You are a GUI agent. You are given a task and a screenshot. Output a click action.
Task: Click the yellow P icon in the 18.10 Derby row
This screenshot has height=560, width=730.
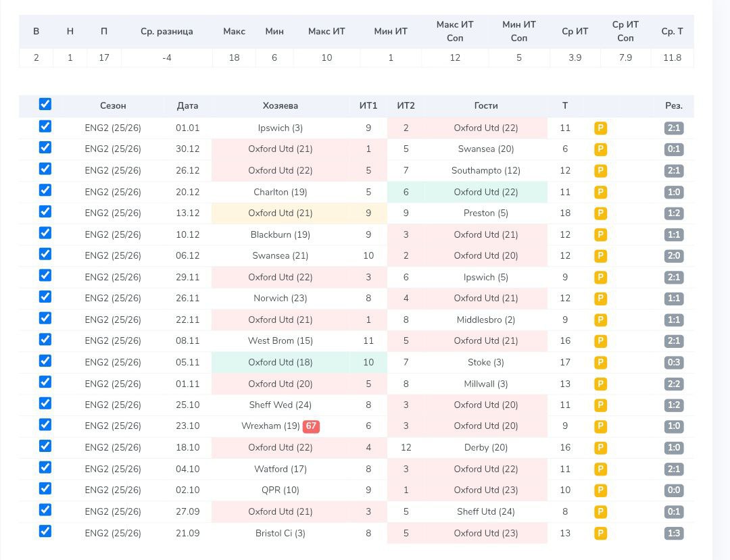point(600,448)
